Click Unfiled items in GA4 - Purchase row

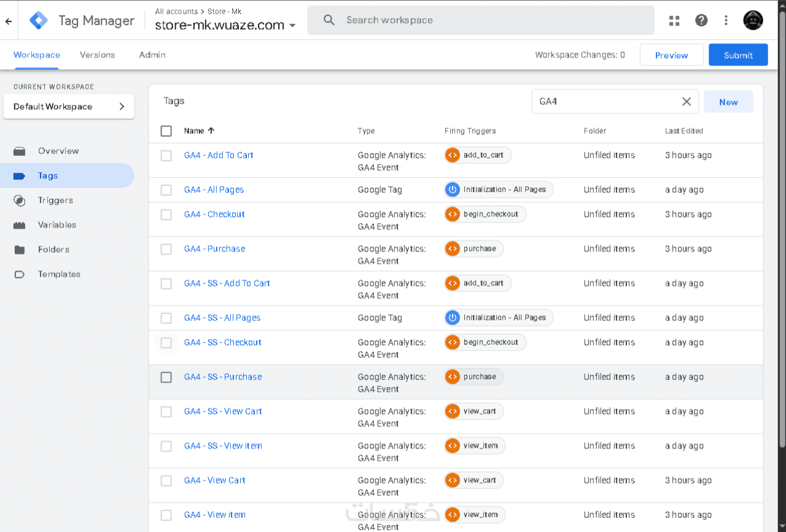pos(609,249)
